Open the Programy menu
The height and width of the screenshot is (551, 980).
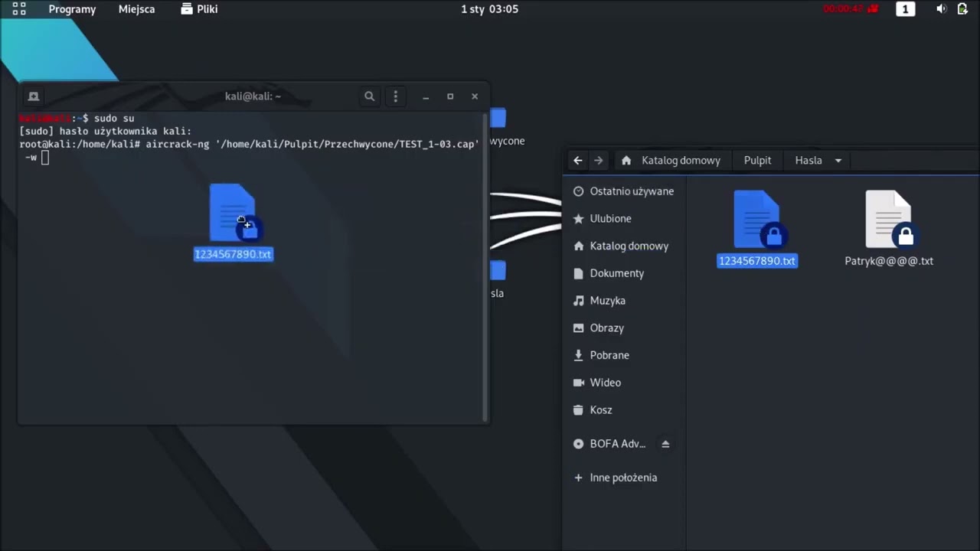coord(72,9)
